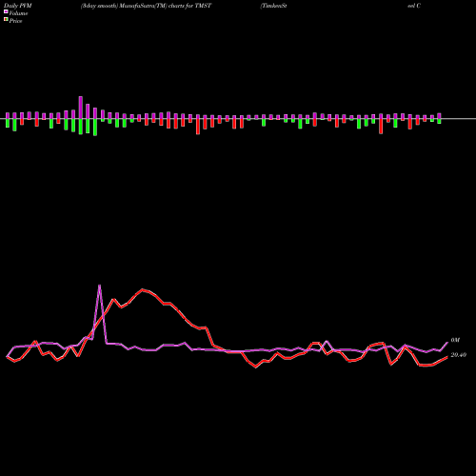Click the red price line's highest peak
Viewport: 476px width, 476px height.
coord(143,289)
